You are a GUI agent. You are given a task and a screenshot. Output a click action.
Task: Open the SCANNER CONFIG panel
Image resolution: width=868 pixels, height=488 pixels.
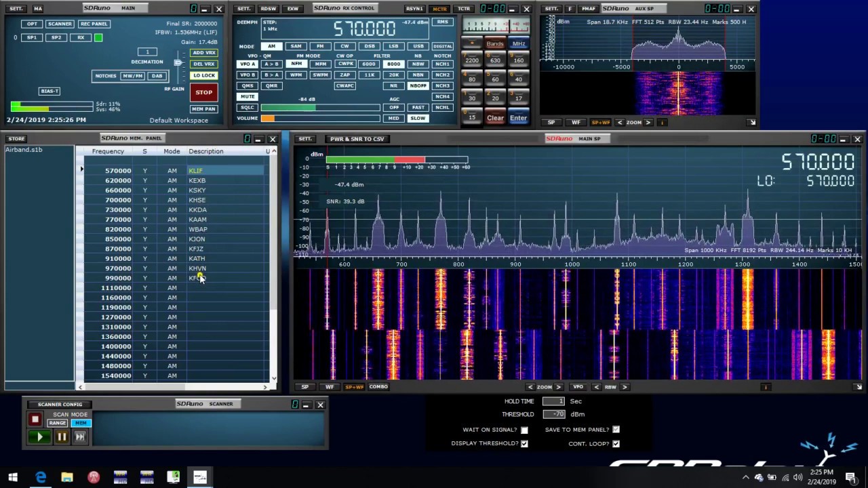(x=60, y=405)
